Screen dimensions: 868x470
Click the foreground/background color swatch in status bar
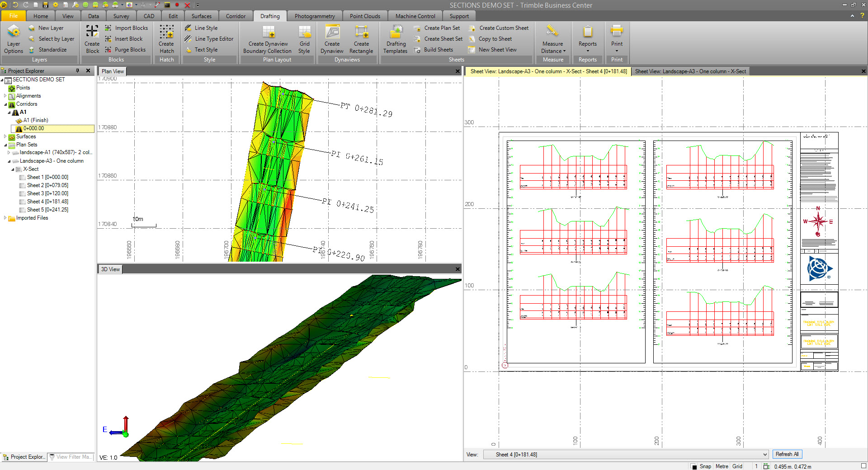[694, 466]
